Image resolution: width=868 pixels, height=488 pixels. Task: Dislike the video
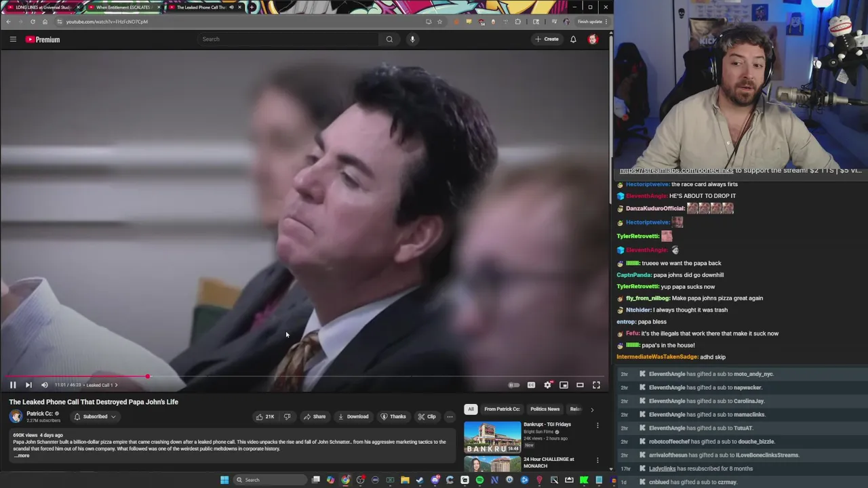287,417
